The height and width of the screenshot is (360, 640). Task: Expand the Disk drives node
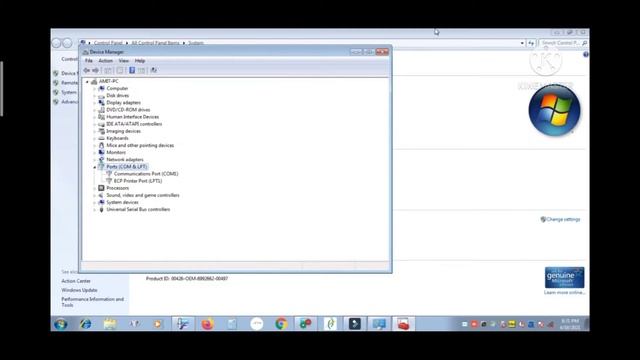point(94,96)
